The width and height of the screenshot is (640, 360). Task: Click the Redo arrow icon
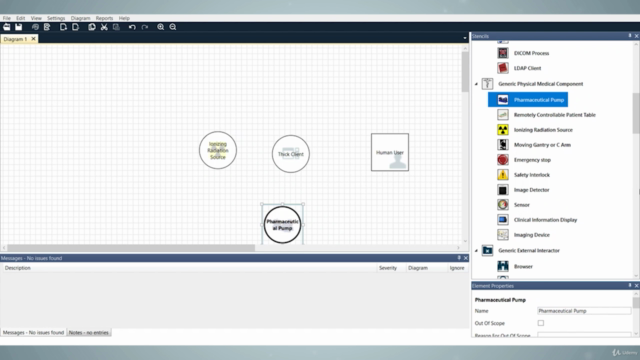click(x=144, y=27)
